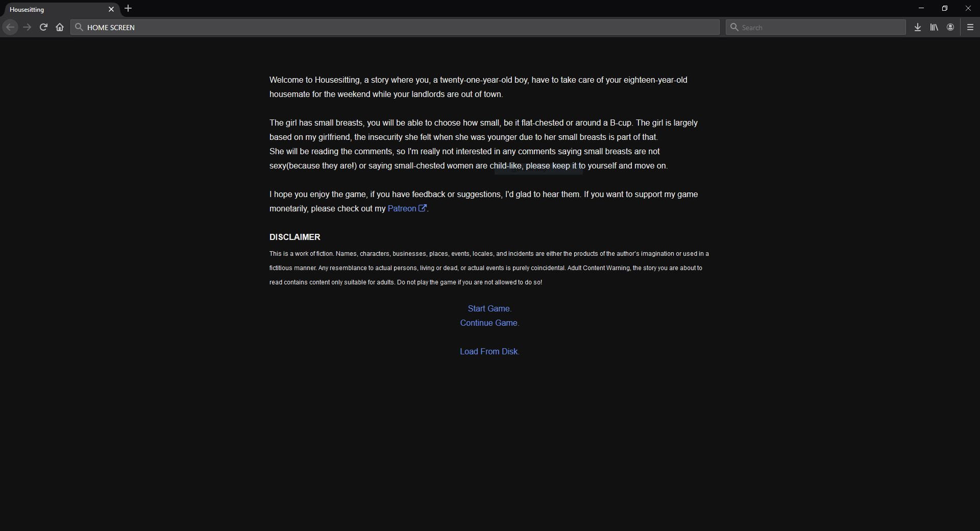Click the Continue Game link
Screen dimensions: 980x531
[488, 323]
